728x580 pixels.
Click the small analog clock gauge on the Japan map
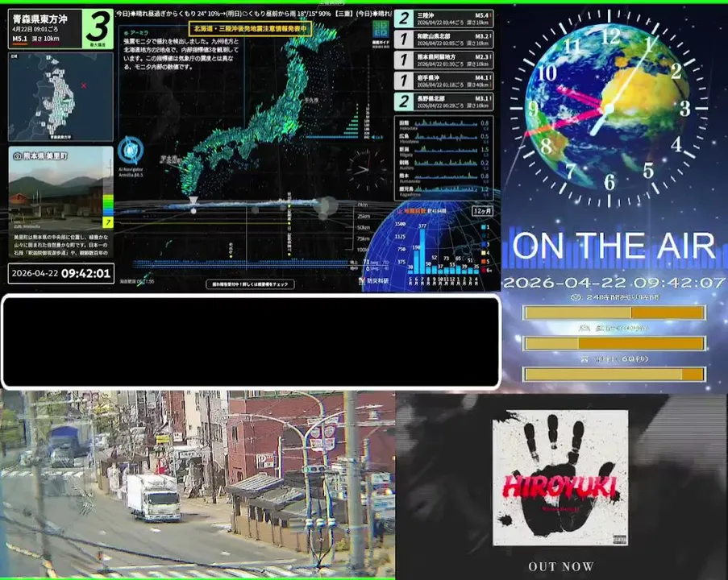[x=367, y=170]
